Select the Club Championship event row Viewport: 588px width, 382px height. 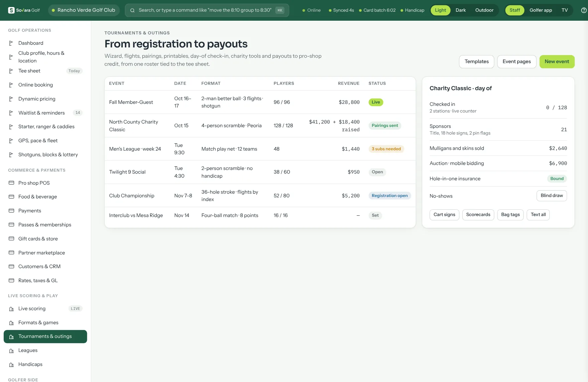click(260, 196)
